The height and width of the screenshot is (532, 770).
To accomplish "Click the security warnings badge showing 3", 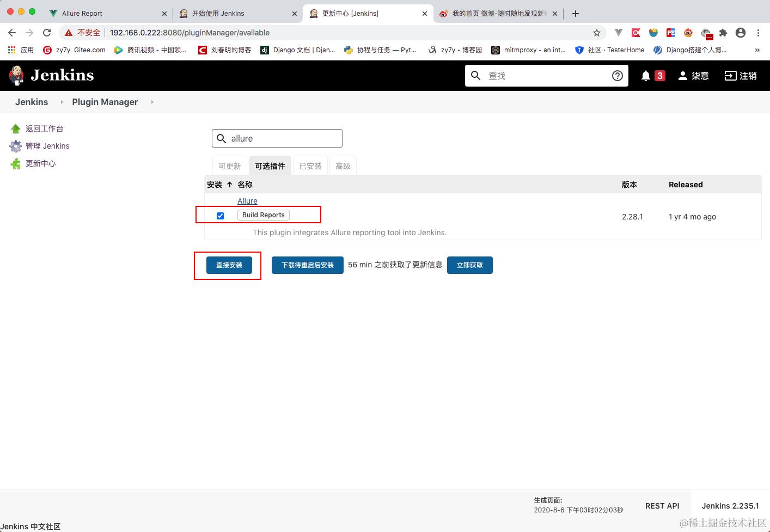I will [x=659, y=76].
